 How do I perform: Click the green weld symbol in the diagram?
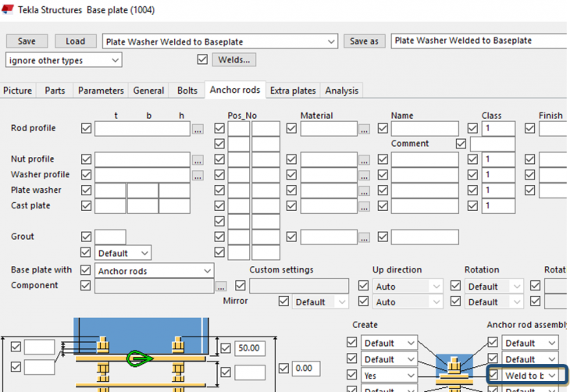(140, 359)
